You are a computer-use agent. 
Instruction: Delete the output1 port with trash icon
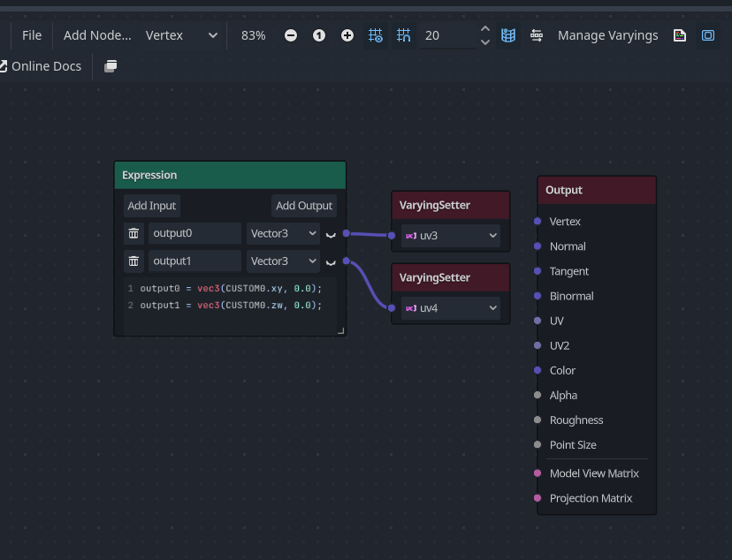tap(133, 261)
